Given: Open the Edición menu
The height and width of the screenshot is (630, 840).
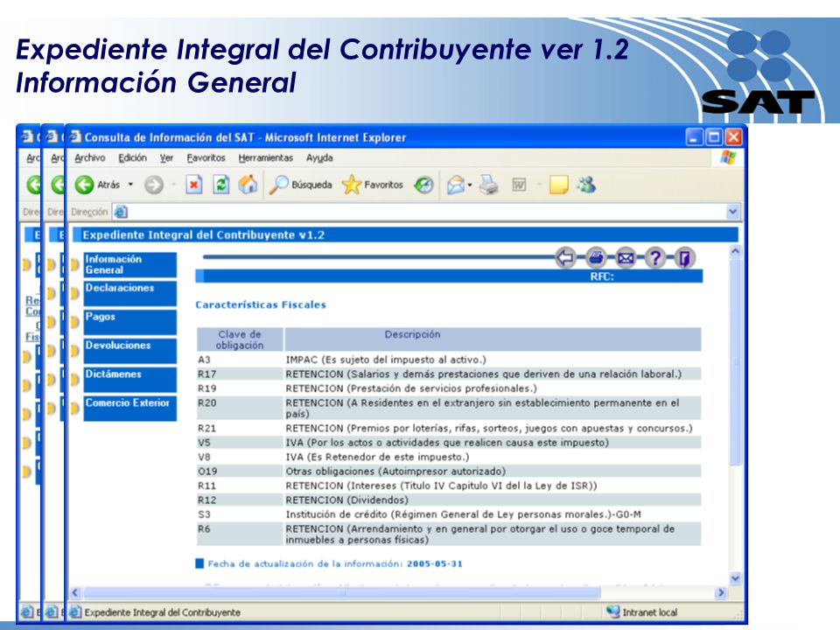Looking at the screenshot, I should click(x=132, y=158).
